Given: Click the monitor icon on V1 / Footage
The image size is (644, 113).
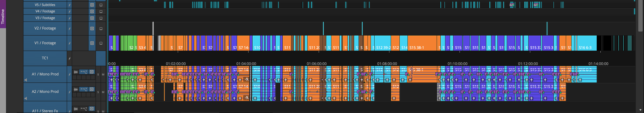Looking at the screenshot, I should 101,43.
